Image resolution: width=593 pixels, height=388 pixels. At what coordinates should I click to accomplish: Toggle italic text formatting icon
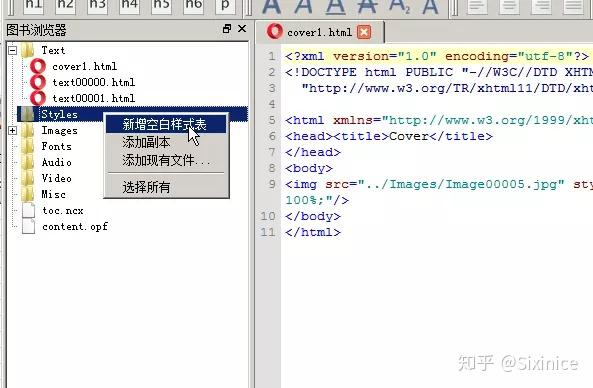pyautogui.click(x=303, y=6)
